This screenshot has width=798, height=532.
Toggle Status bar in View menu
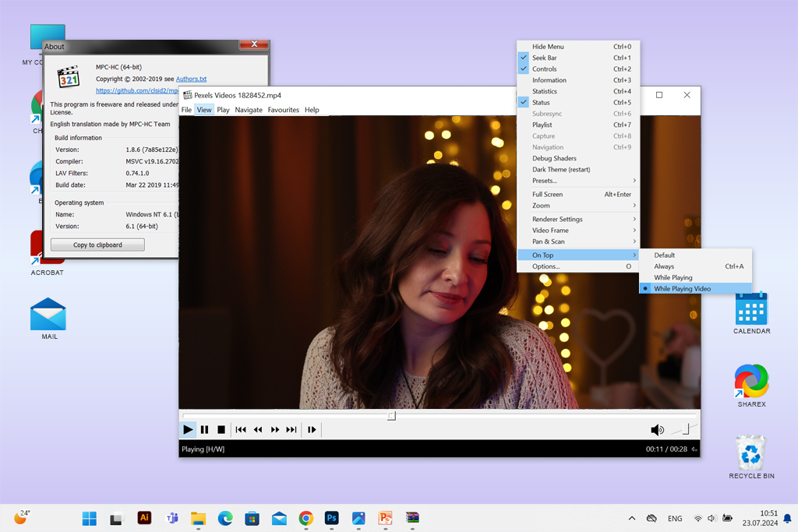point(578,102)
